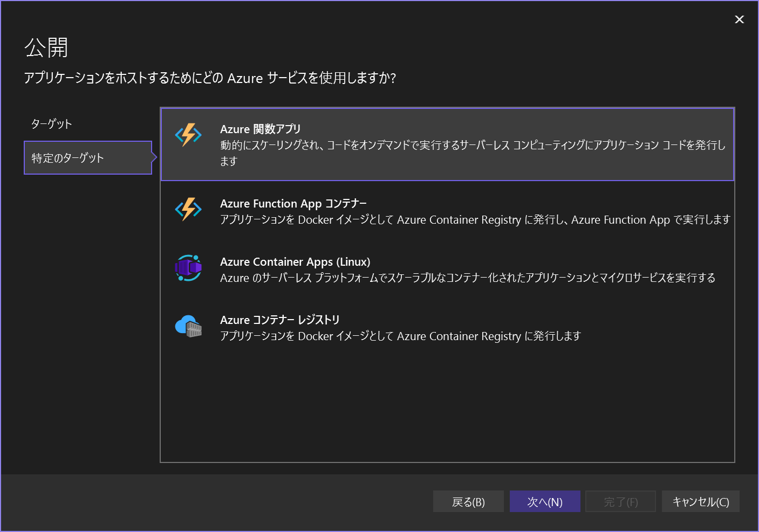Open the 特定のターゲット step in sidebar
Viewport: 759px width, 532px height.
click(88, 158)
